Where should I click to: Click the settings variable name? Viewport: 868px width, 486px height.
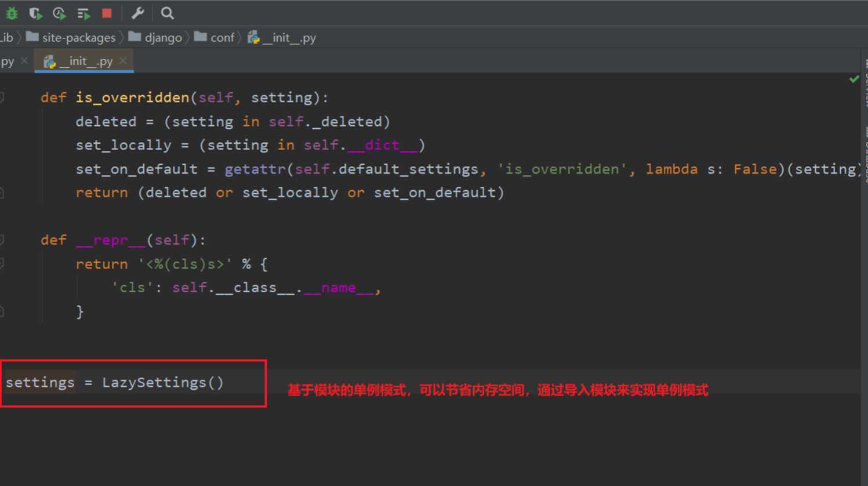[40, 383]
